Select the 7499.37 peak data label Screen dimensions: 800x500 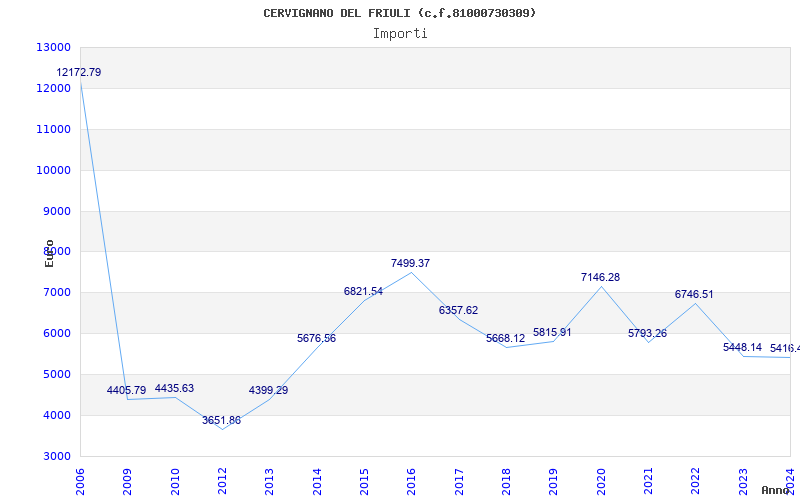coord(411,263)
